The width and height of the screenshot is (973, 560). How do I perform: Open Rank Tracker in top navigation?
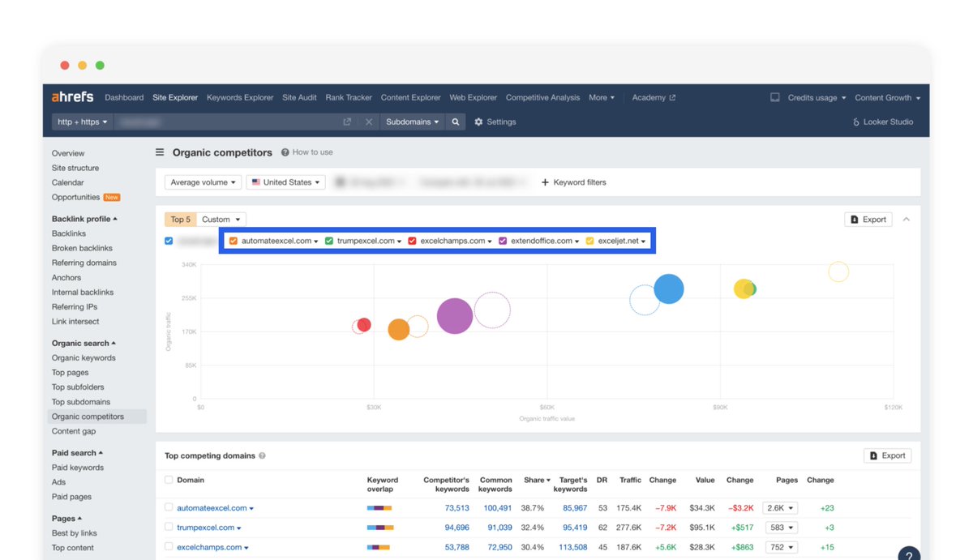click(349, 97)
